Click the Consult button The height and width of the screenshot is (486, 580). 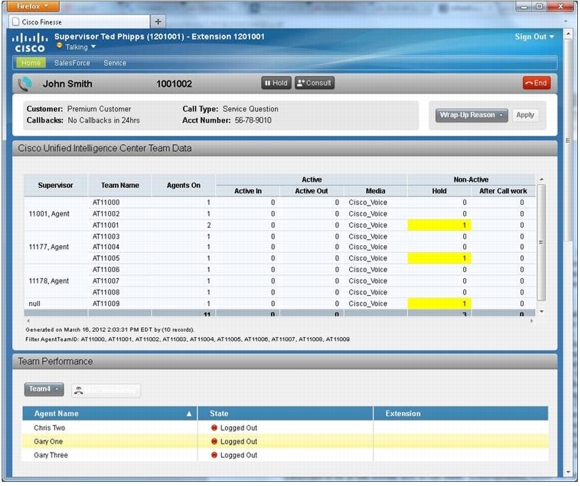point(314,83)
